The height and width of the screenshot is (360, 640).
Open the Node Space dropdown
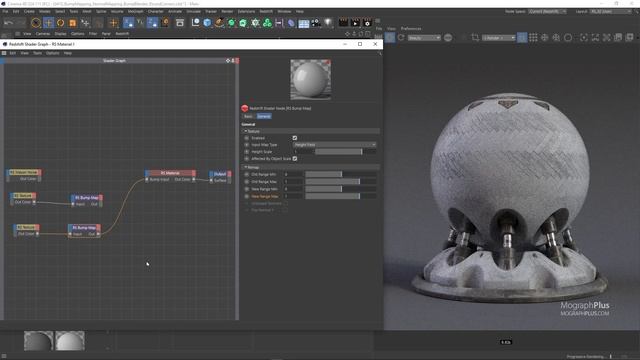[x=547, y=11]
